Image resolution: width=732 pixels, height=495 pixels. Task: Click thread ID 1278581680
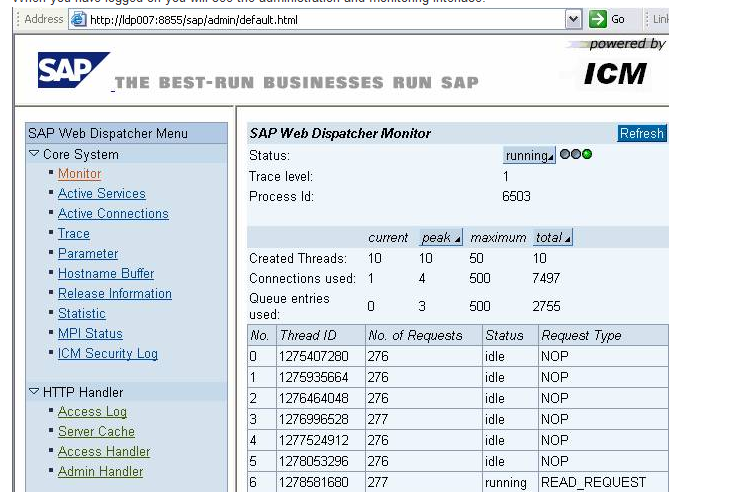pos(314,482)
